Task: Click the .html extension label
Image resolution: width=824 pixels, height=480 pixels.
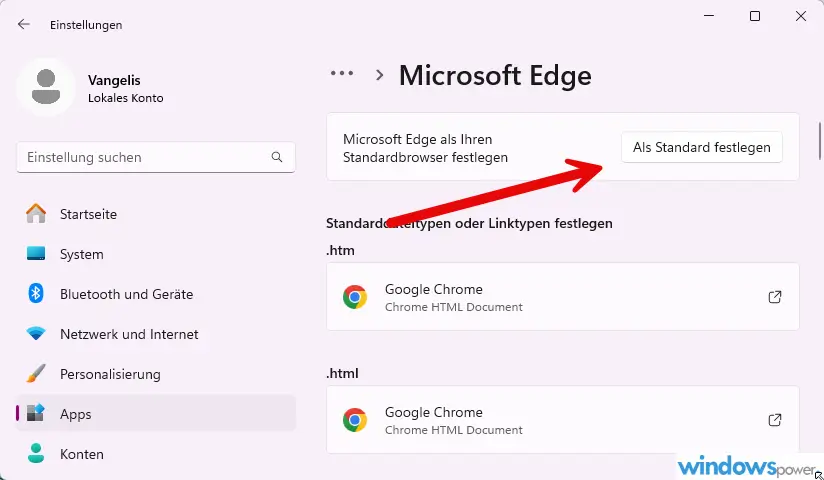Action: [342, 373]
